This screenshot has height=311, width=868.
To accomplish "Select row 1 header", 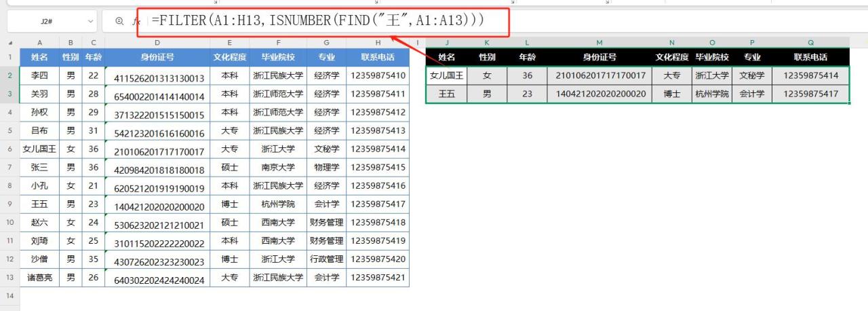I will [9, 57].
